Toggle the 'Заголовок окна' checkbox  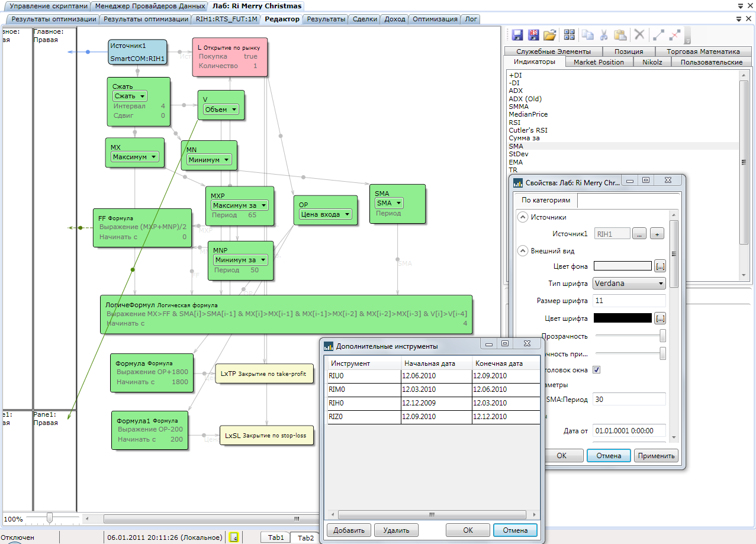click(597, 370)
